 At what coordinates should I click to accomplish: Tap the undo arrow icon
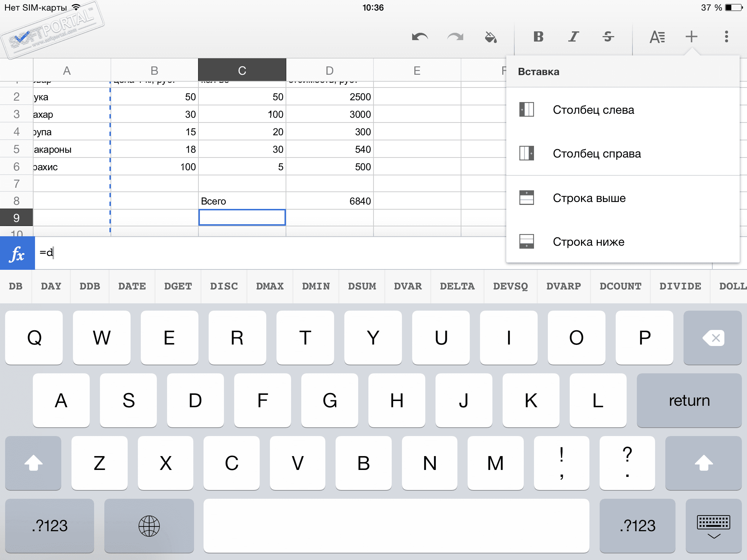click(x=420, y=37)
